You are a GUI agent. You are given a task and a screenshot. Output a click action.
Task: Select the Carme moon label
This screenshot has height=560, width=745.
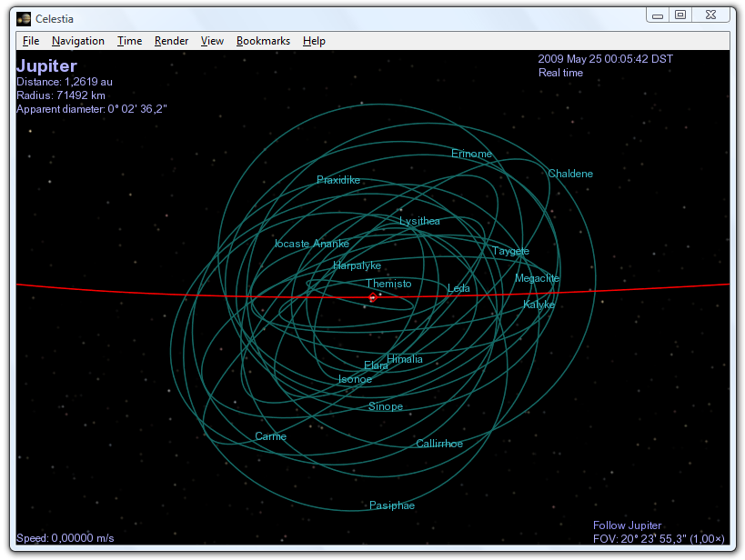(271, 436)
